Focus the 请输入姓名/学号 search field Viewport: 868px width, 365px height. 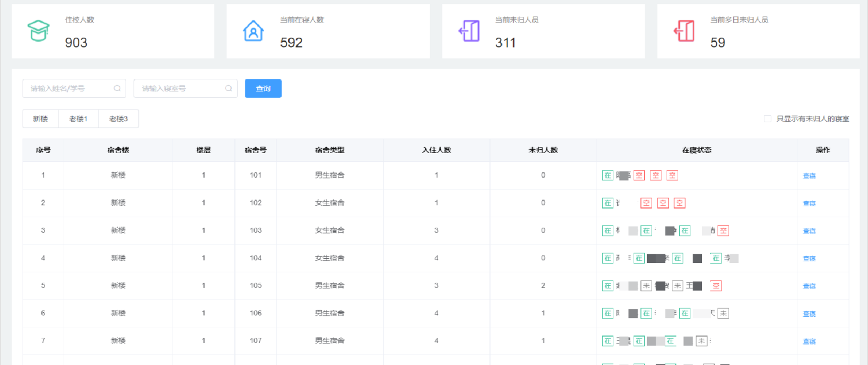tap(74, 89)
